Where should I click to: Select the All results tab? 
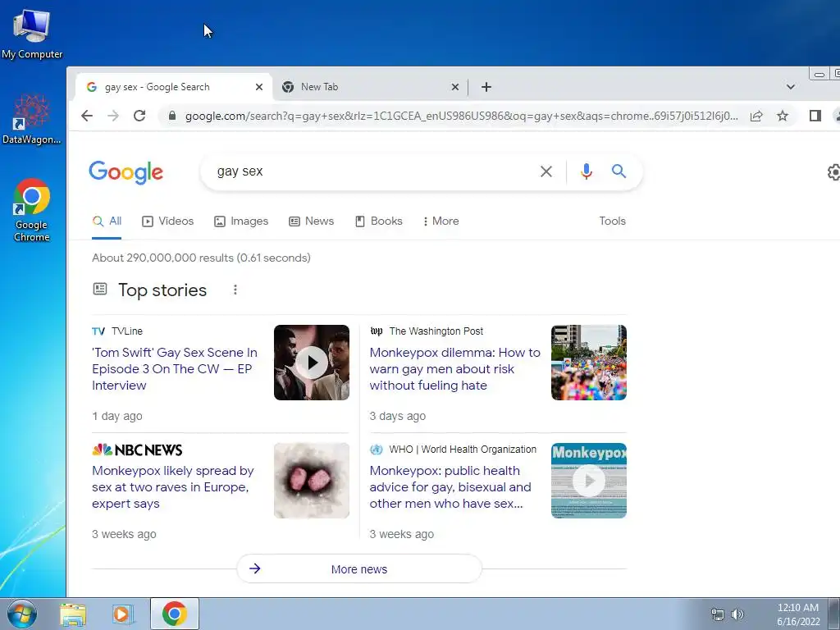(x=107, y=221)
